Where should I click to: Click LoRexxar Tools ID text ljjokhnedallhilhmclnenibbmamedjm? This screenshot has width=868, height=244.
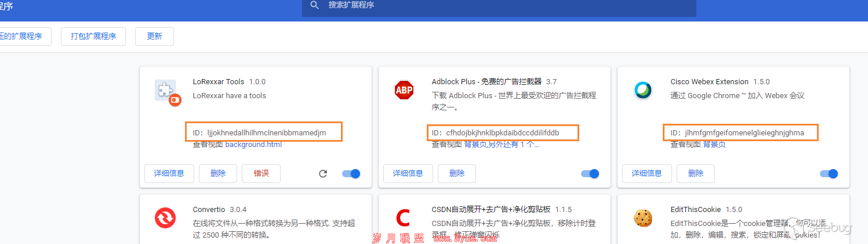267,132
